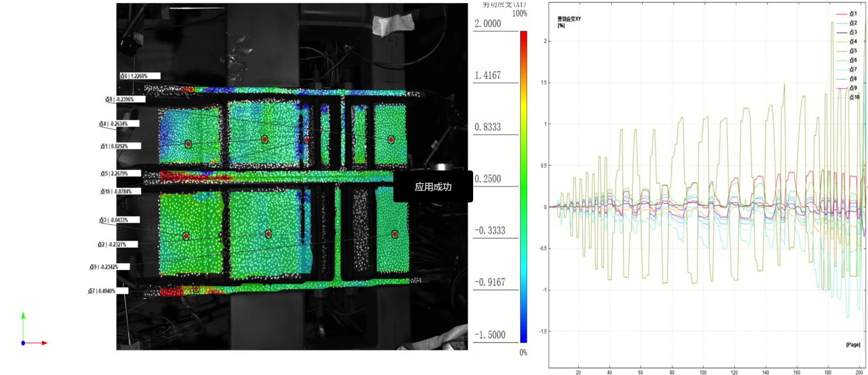Select the marker in the upper-right panel

[x=391, y=140]
